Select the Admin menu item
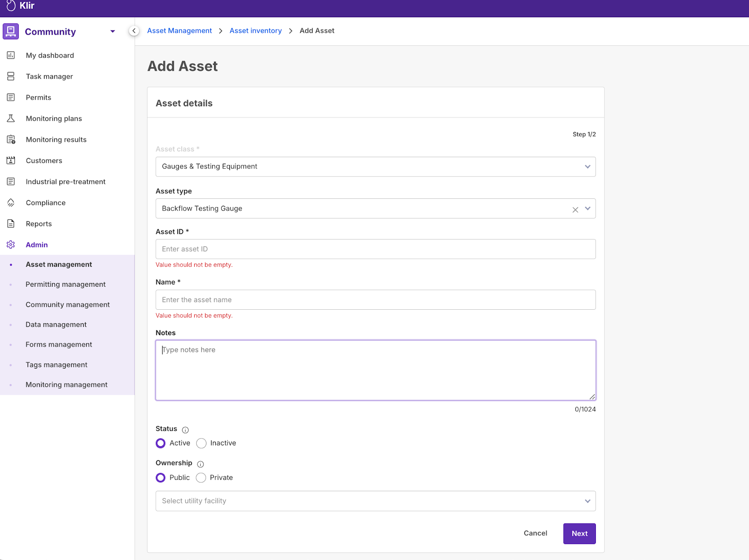The image size is (749, 560). point(37,245)
